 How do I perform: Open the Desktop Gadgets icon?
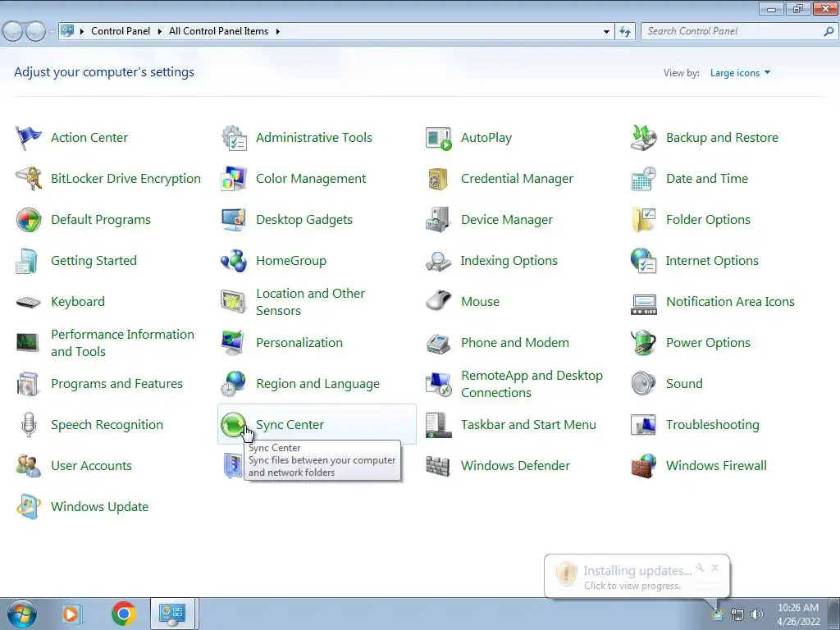[234, 220]
